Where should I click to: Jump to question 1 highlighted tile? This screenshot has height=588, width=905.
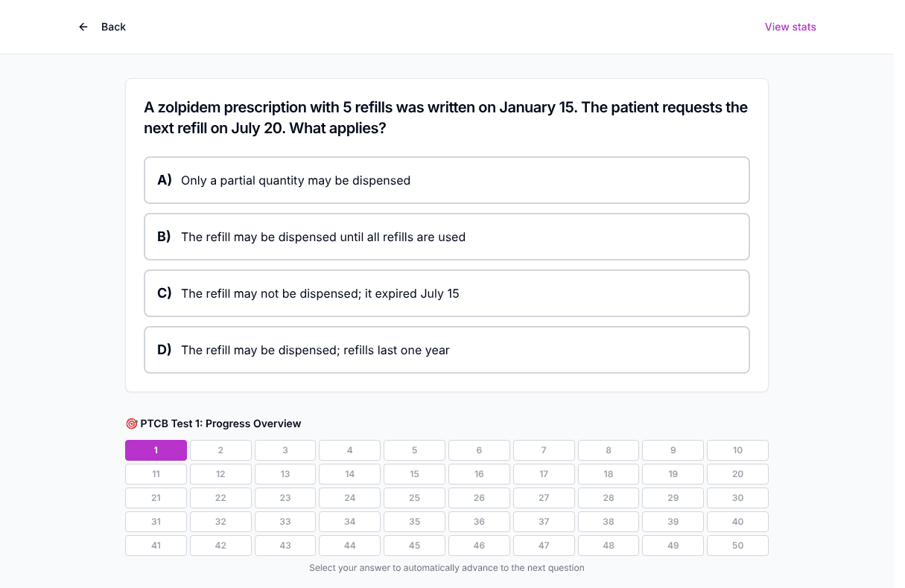pyautogui.click(x=156, y=450)
